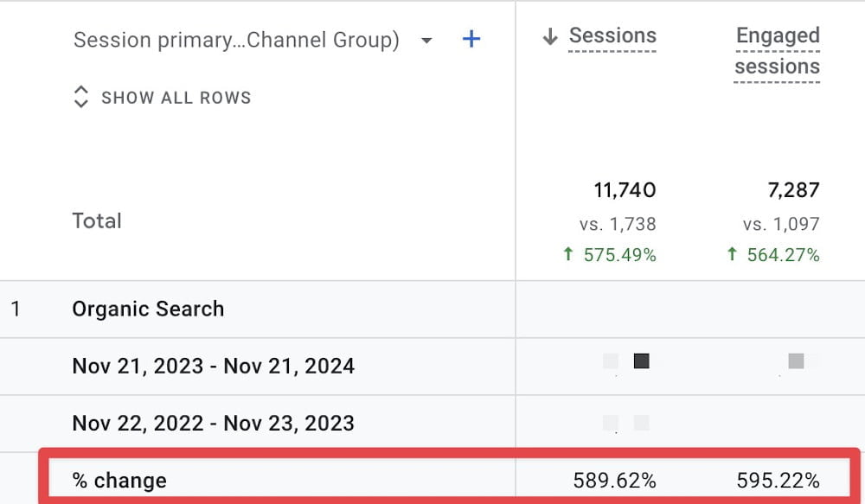Click the Organic Search row label
865x504 pixels.
click(x=148, y=309)
